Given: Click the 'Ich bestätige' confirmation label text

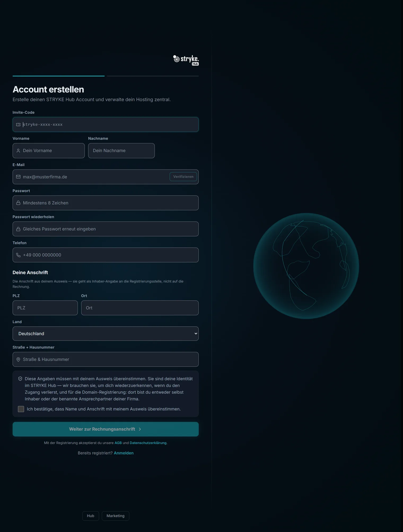Looking at the screenshot, I should tap(104, 409).
